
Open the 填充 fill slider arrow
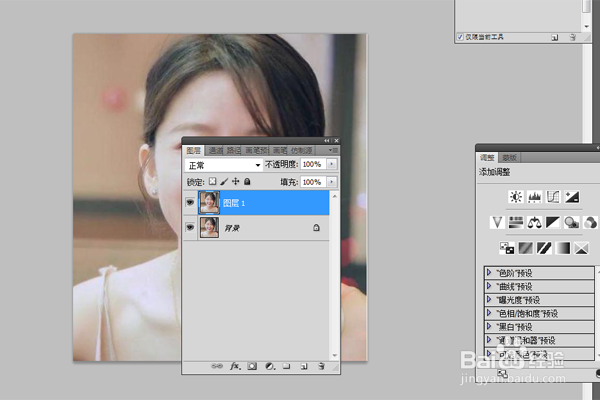point(332,182)
